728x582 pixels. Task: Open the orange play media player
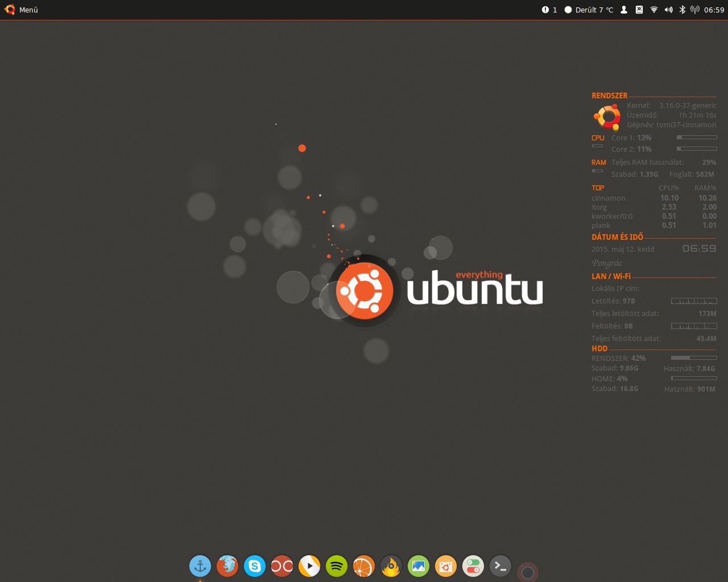309,566
